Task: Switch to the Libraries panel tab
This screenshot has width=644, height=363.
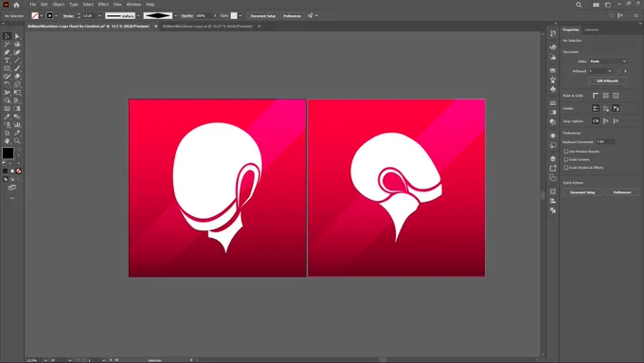Action: 591,30
